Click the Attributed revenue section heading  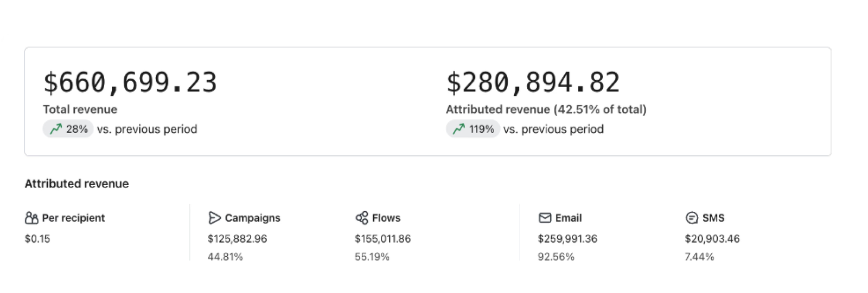[76, 184]
